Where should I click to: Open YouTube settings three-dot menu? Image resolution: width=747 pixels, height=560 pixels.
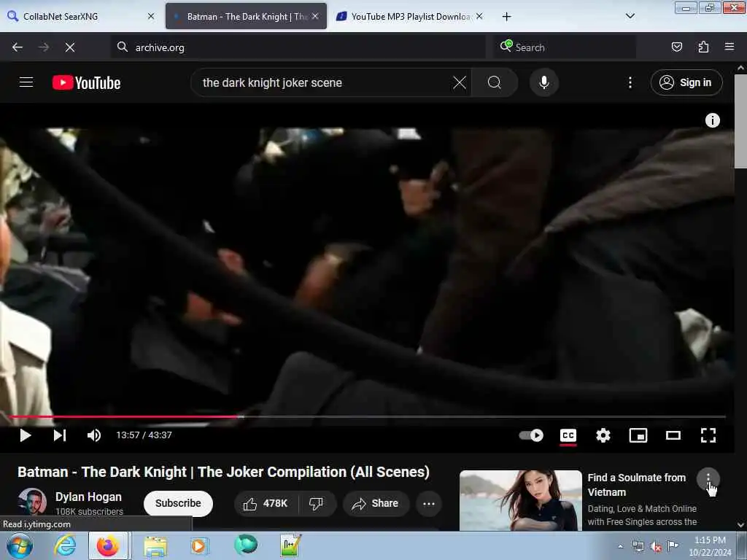click(630, 82)
